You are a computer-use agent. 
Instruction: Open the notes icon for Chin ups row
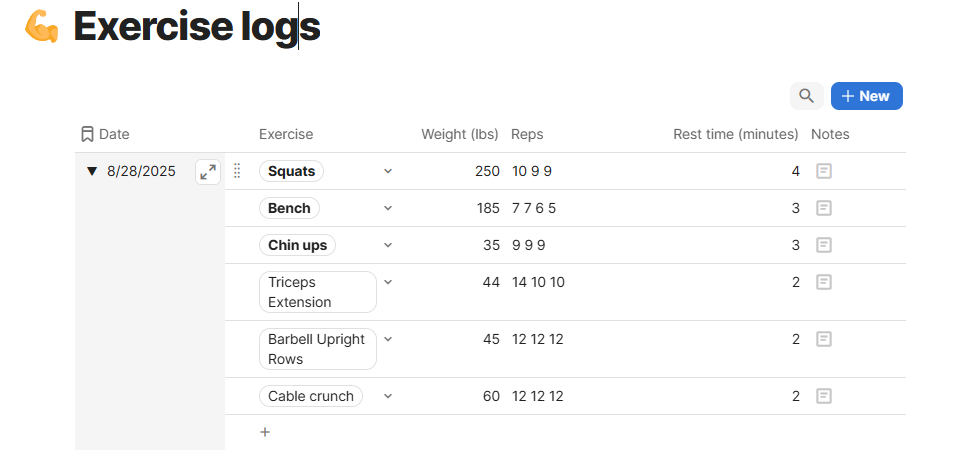pyautogui.click(x=824, y=245)
